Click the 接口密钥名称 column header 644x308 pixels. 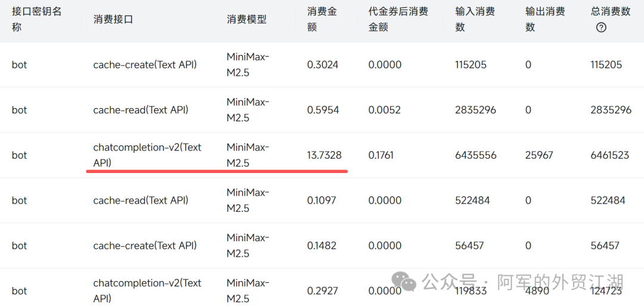pyautogui.click(x=37, y=19)
